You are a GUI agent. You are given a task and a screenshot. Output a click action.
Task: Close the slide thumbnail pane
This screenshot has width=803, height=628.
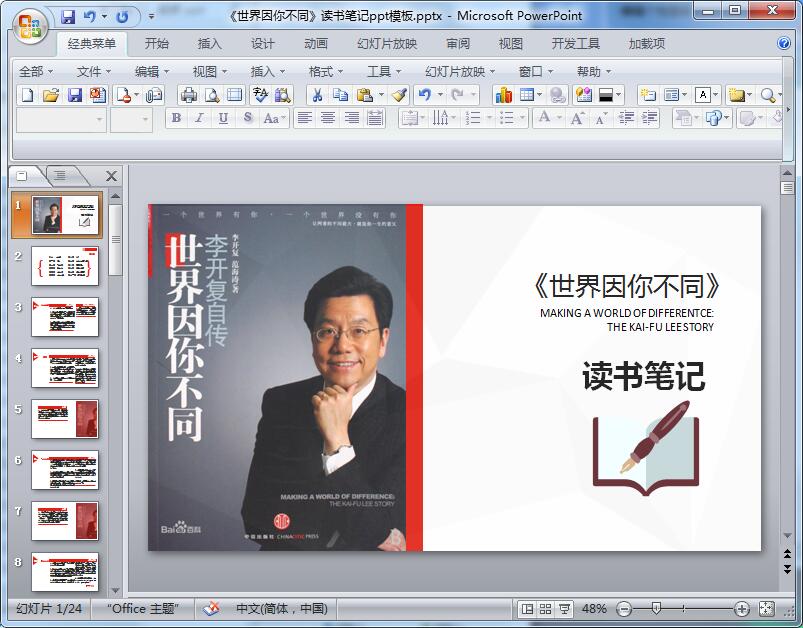111,176
